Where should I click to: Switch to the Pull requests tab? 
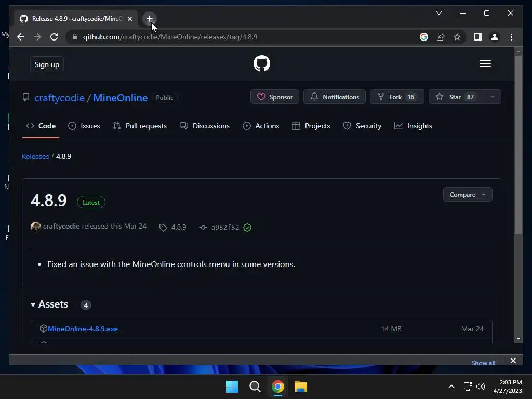[x=140, y=126]
